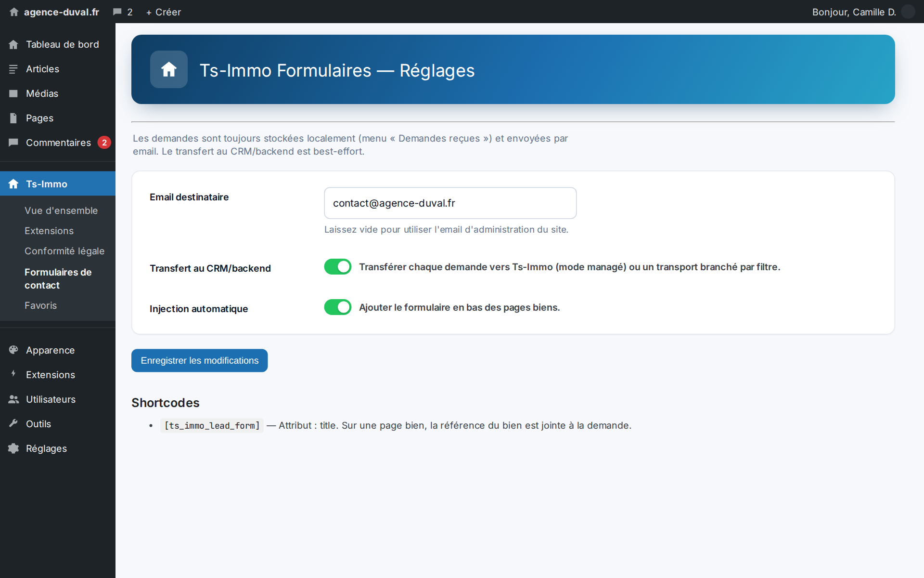The height and width of the screenshot is (578, 924).
Task: Open Ts-Immo Extensions submenu item
Action: click(x=49, y=231)
